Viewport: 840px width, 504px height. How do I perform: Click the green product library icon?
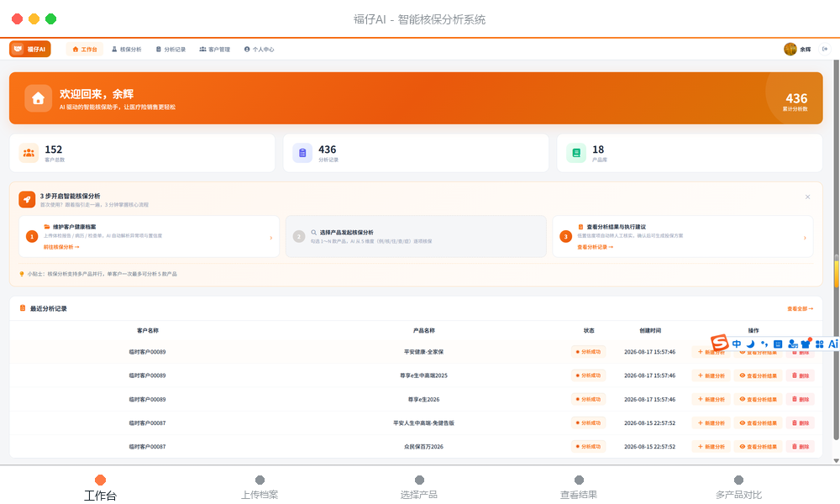[576, 153]
